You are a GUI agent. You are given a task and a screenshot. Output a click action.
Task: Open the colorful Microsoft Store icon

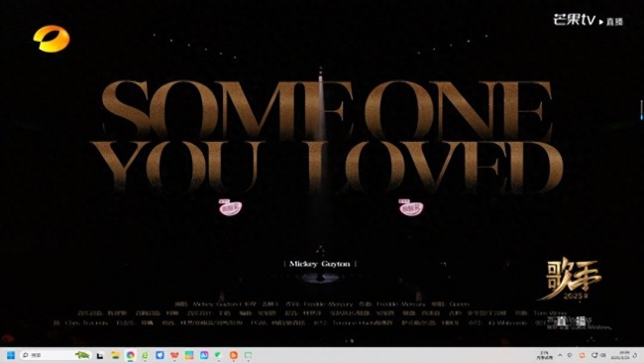tap(189, 355)
